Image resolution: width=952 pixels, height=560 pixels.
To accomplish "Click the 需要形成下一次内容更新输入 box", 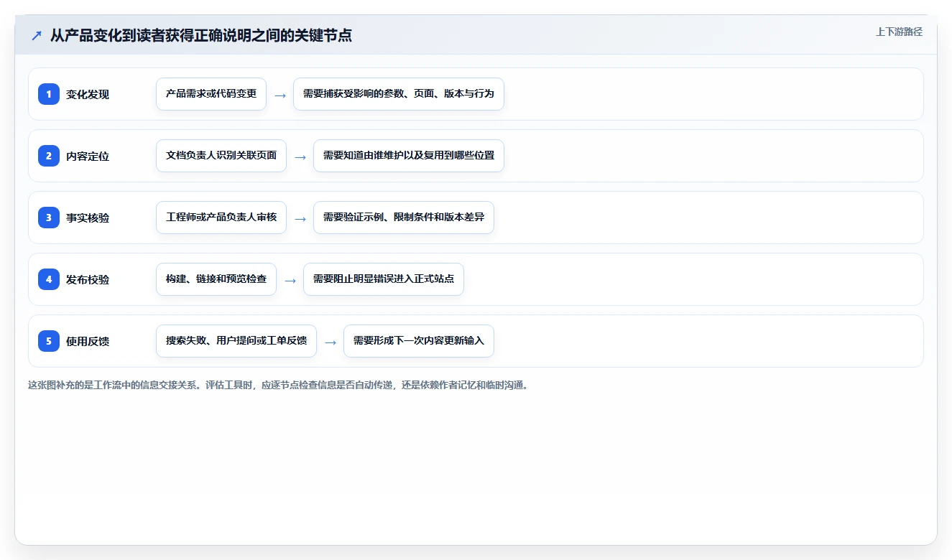I will point(419,341).
